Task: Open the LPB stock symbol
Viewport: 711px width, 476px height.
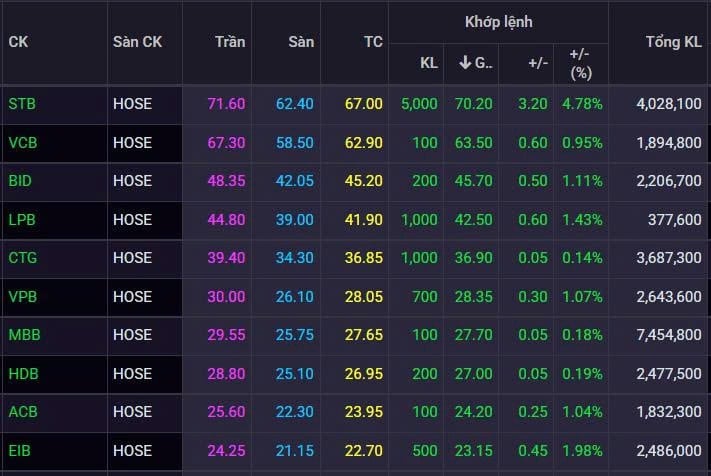Action: (20, 219)
